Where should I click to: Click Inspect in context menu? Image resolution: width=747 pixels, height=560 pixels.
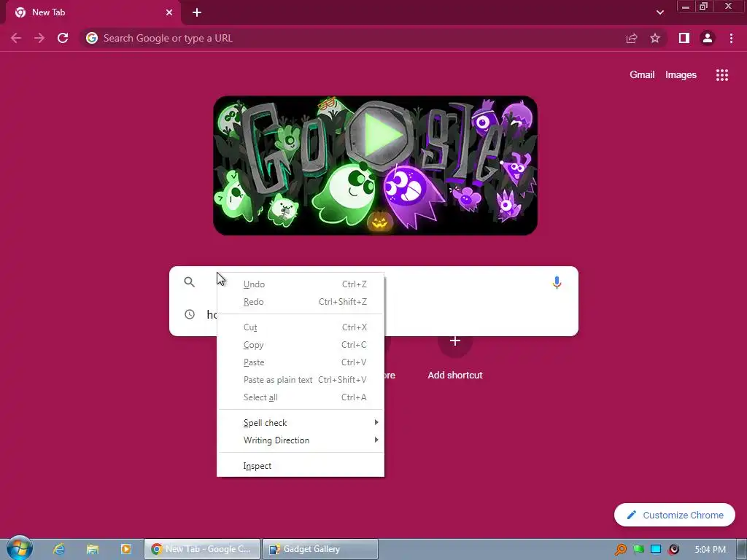point(301,466)
